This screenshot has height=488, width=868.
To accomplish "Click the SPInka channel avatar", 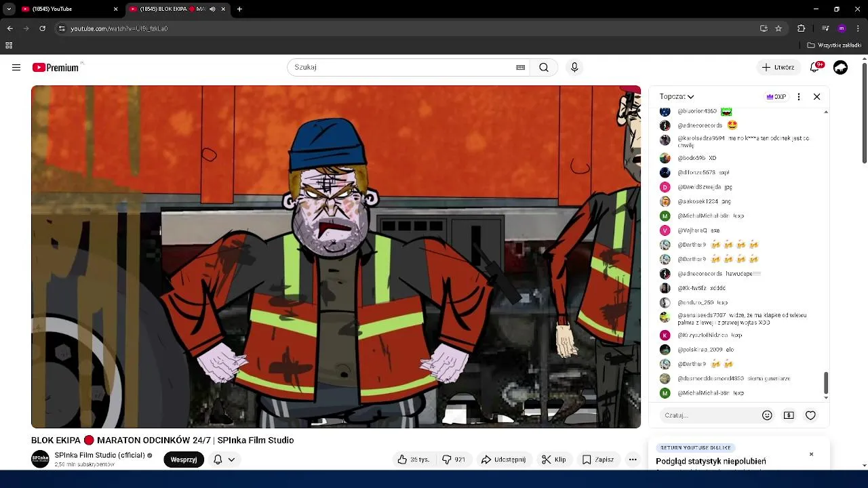I will pyautogui.click(x=41, y=459).
